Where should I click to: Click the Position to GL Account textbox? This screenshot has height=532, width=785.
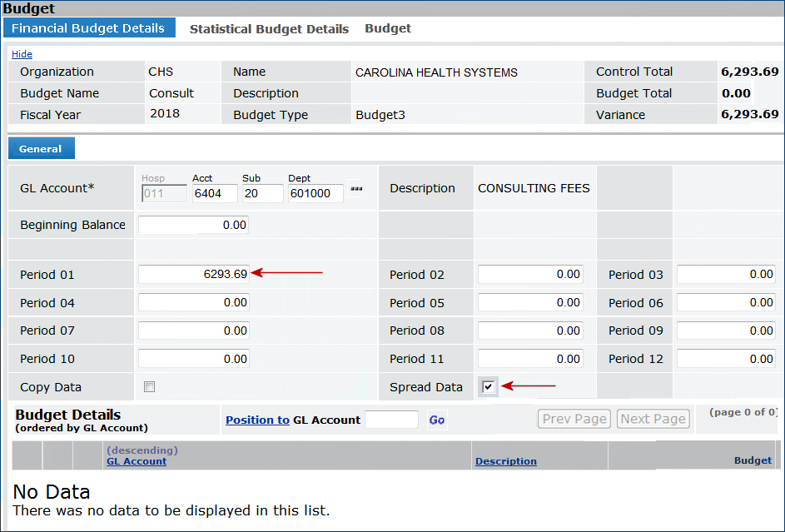[391, 420]
